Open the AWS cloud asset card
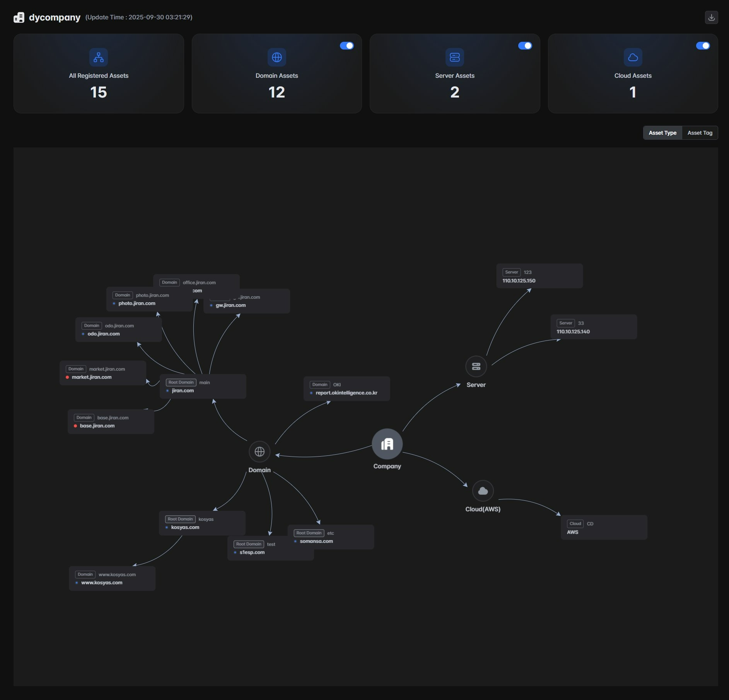Image resolution: width=729 pixels, height=700 pixels. tap(604, 527)
